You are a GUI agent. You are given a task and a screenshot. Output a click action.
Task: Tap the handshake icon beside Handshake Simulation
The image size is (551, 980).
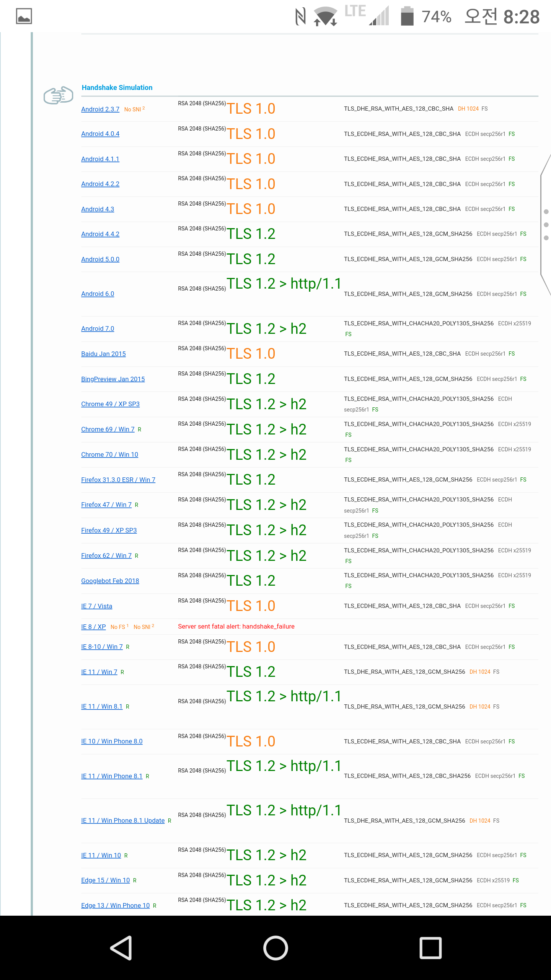click(58, 95)
